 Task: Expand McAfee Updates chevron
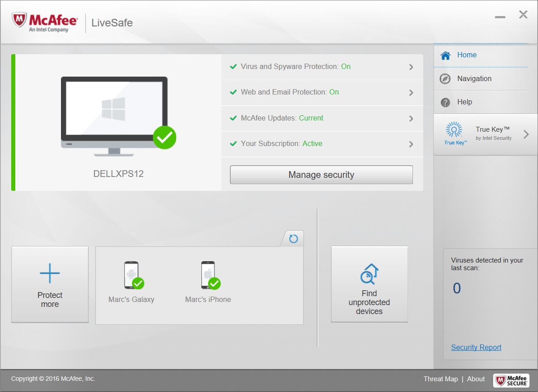coord(411,119)
